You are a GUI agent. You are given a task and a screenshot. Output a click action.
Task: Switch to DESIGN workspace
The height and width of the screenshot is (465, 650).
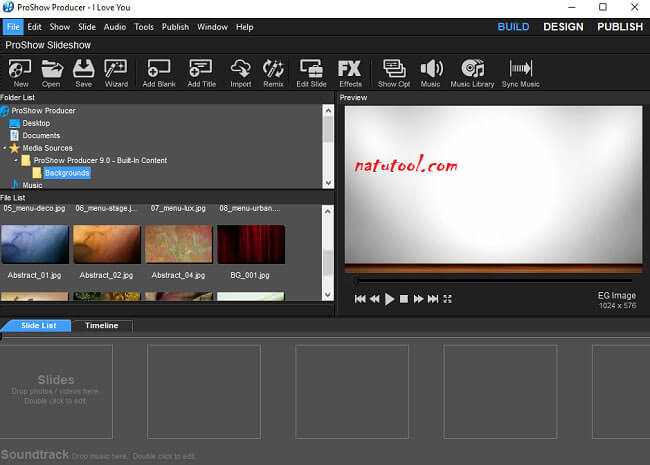[563, 27]
